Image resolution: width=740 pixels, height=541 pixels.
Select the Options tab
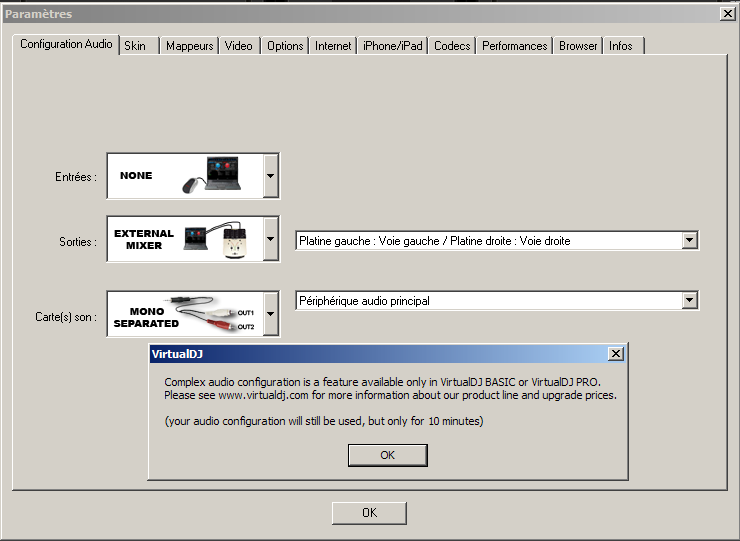285,46
